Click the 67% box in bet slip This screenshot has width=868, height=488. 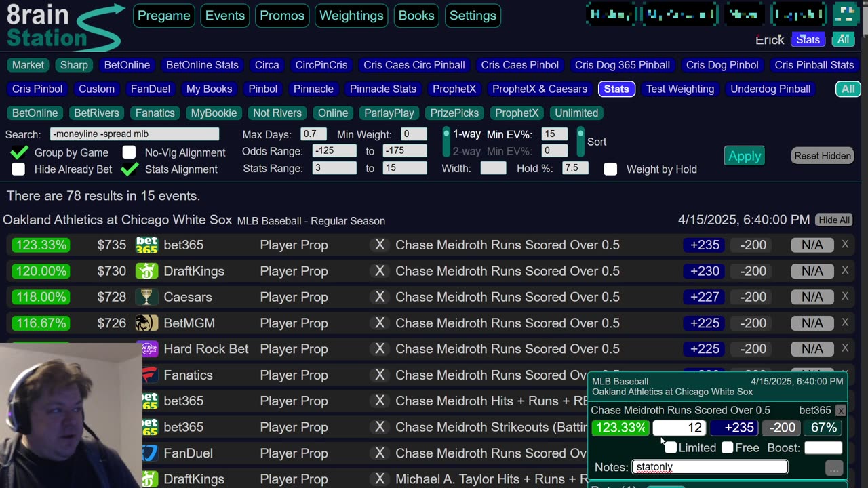coord(824,428)
